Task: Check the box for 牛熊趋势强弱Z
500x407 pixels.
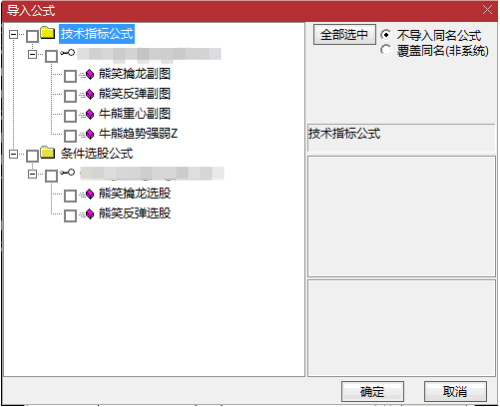Action: 70,136
